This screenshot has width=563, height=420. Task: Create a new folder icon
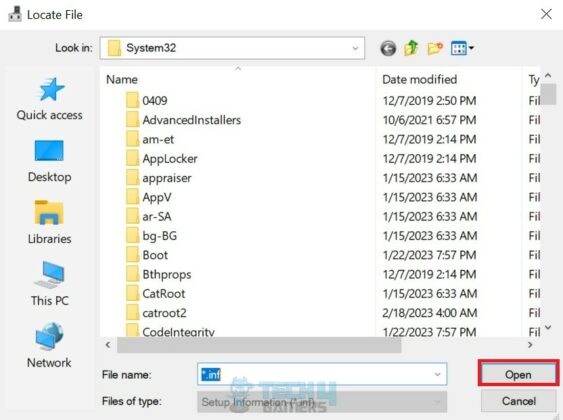[x=435, y=48]
